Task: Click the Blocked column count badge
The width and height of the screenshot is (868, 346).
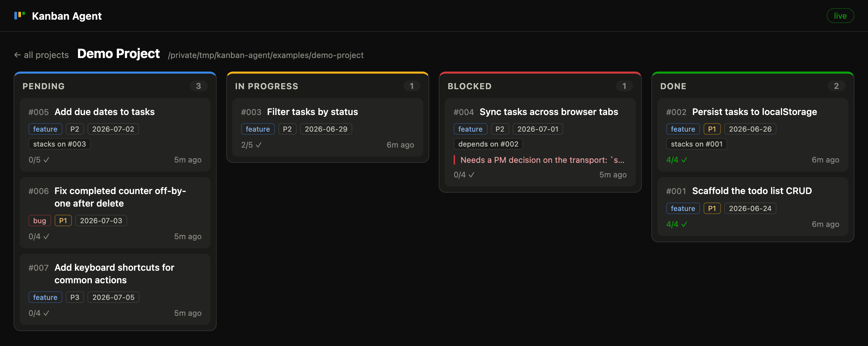Action: pyautogui.click(x=624, y=86)
